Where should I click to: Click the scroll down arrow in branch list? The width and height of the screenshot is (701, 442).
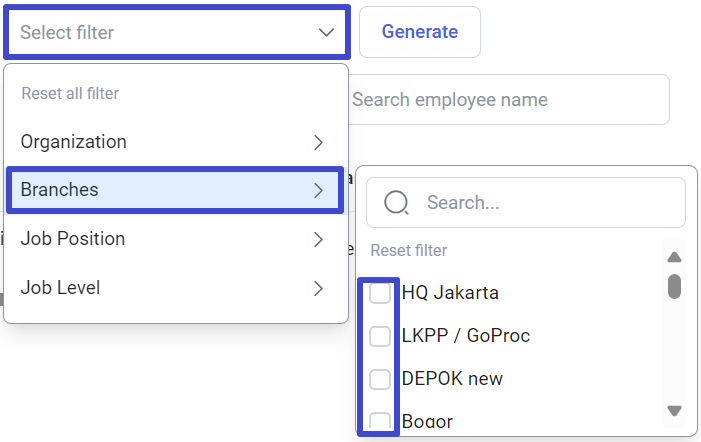click(x=674, y=410)
